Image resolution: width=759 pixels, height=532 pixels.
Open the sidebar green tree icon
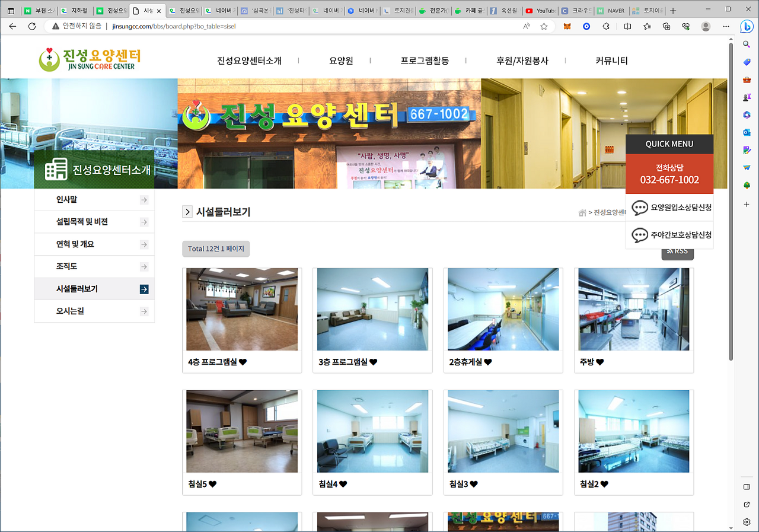click(747, 186)
